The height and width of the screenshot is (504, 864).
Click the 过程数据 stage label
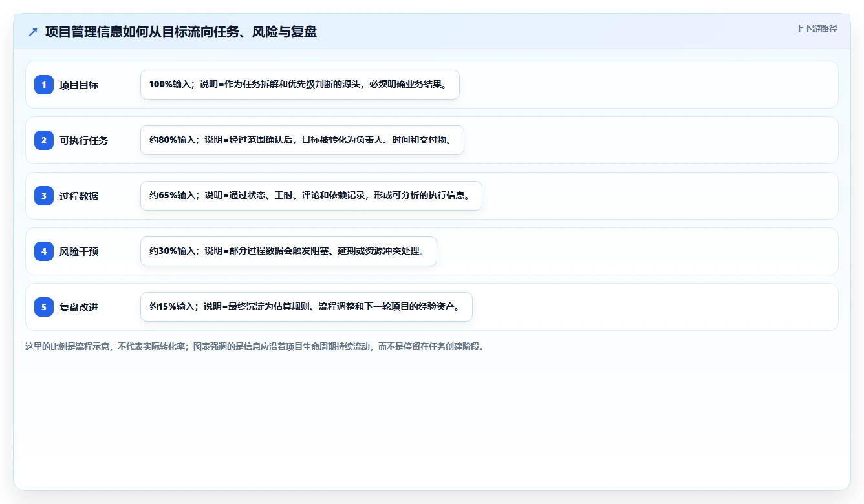tap(79, 196)
